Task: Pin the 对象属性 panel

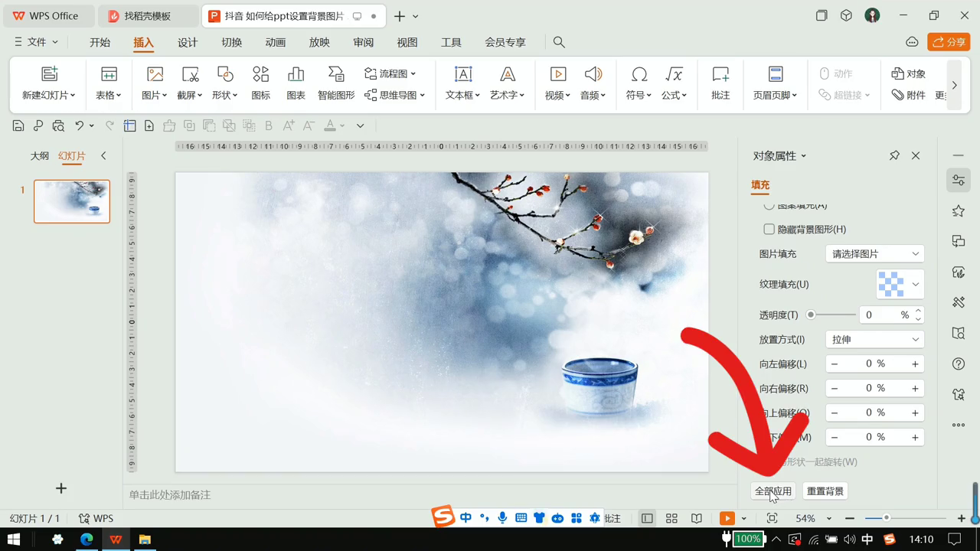Action: (894, 155)
